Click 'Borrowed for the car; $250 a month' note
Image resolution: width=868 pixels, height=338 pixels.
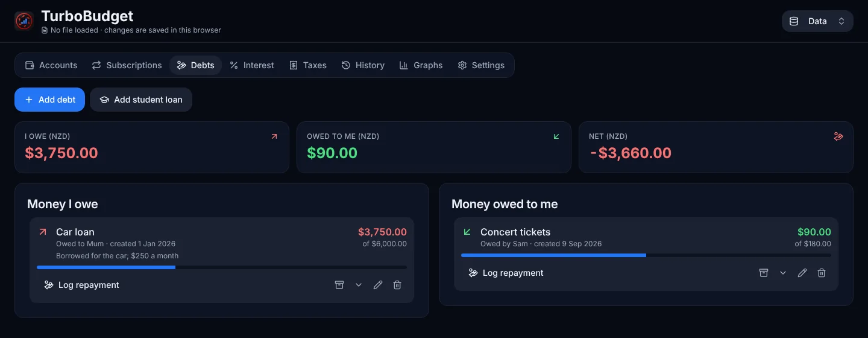point(118,256)
